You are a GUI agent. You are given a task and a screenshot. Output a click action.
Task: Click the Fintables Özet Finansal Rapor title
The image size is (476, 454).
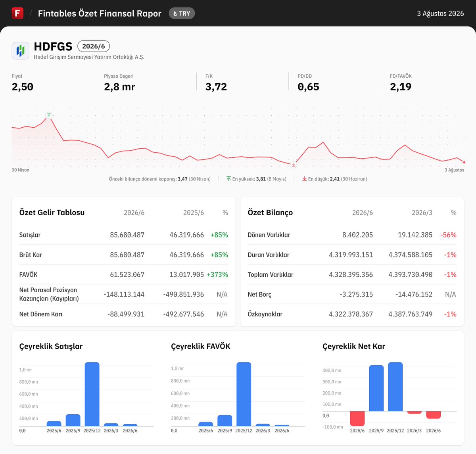[x=100, y=13]
